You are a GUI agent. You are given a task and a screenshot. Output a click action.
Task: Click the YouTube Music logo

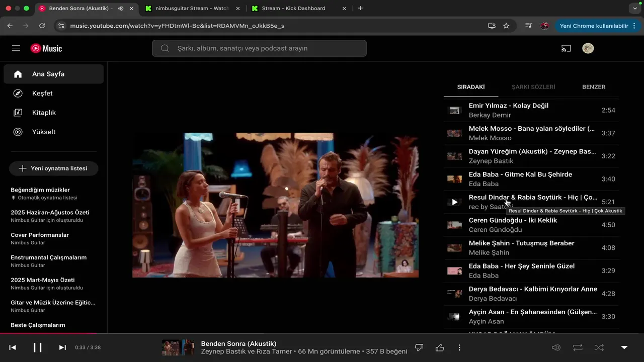[x=46, y=48]
